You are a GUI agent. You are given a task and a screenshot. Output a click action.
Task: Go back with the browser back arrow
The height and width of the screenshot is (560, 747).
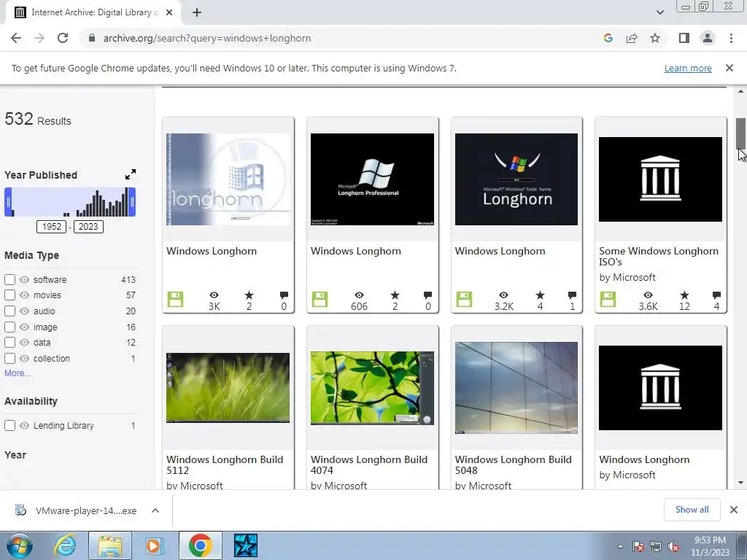click(16, 38)
